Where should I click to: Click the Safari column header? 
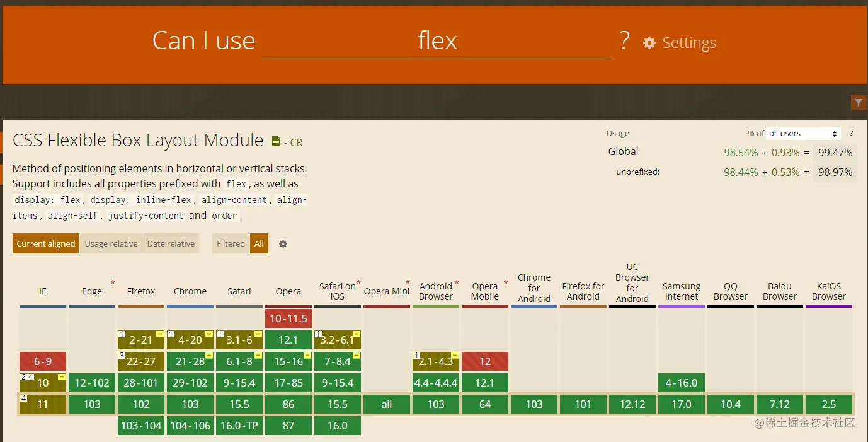point(239,291)
